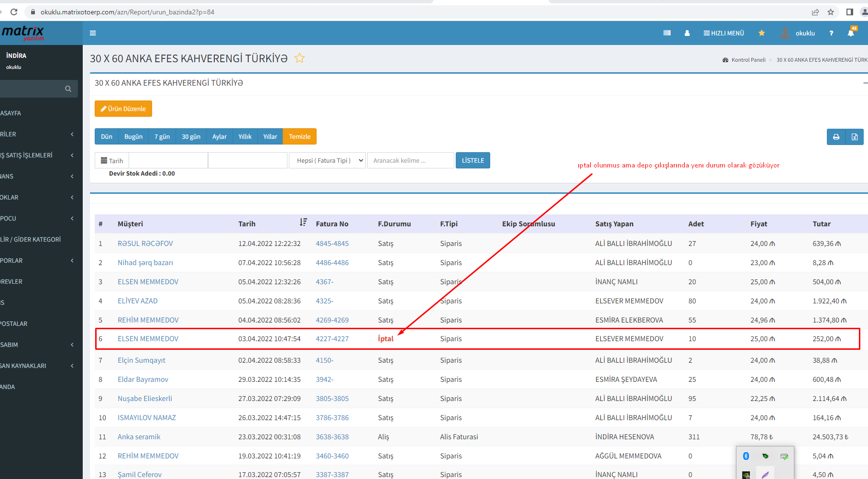
Task: Toggle the sidebar with the hamburger icon
Action: click(93, 33)
